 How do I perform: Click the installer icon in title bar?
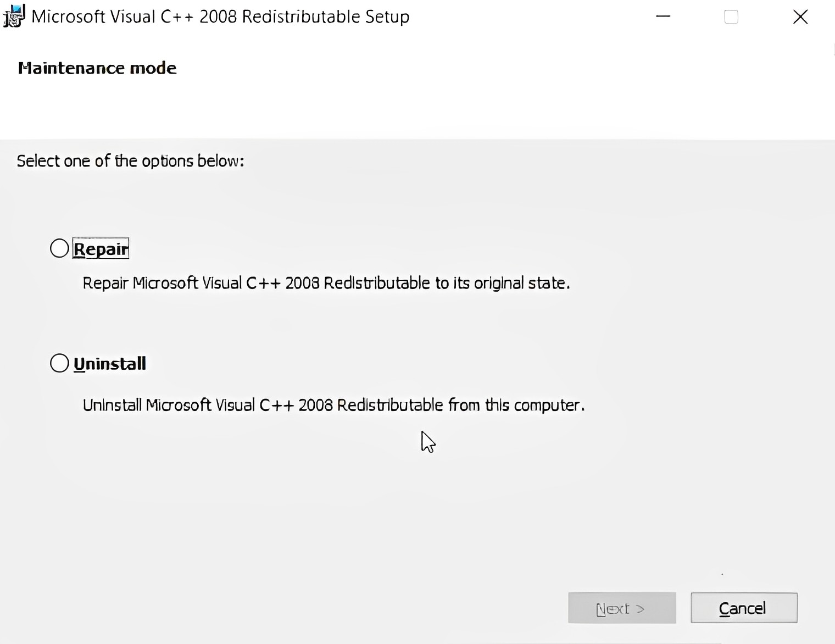(x=14, y=16)
